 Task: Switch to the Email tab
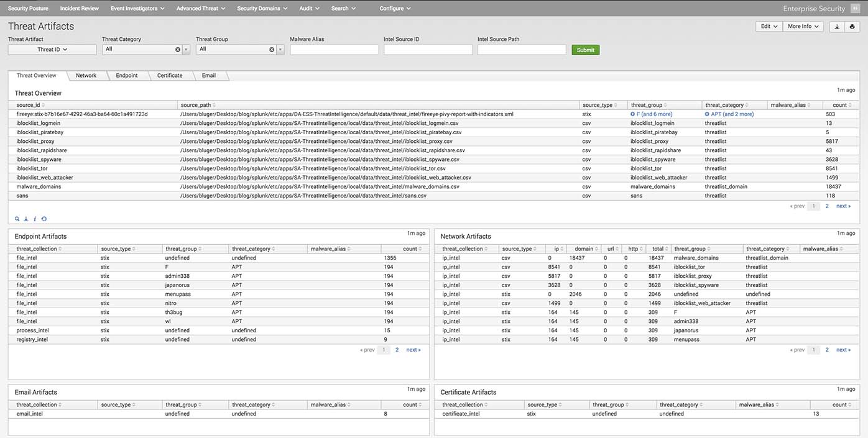point(209,75)
